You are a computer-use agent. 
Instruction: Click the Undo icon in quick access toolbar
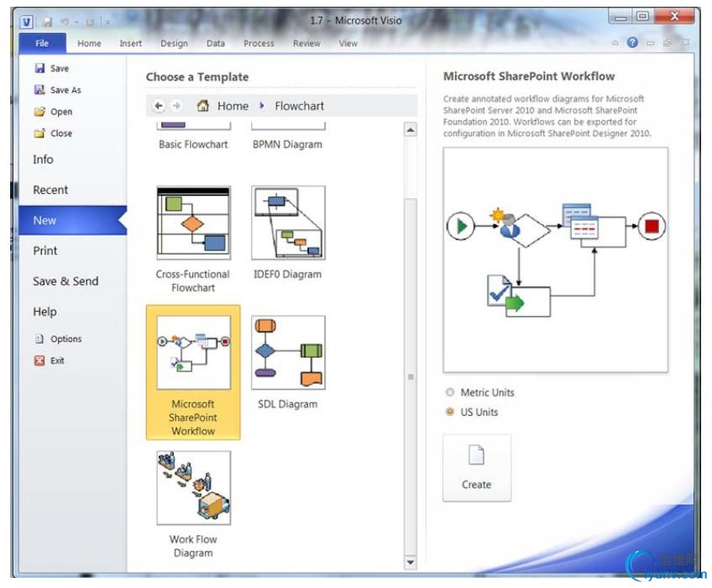65,22
